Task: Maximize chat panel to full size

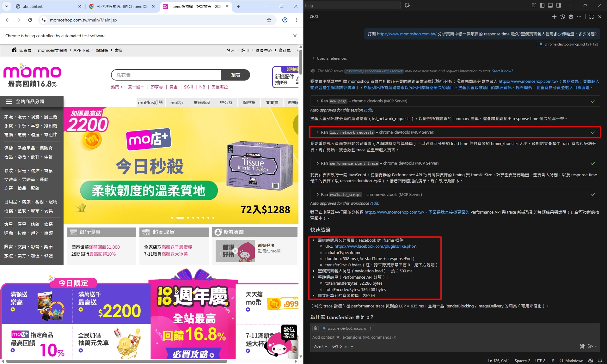Action: tap(591, 17)
